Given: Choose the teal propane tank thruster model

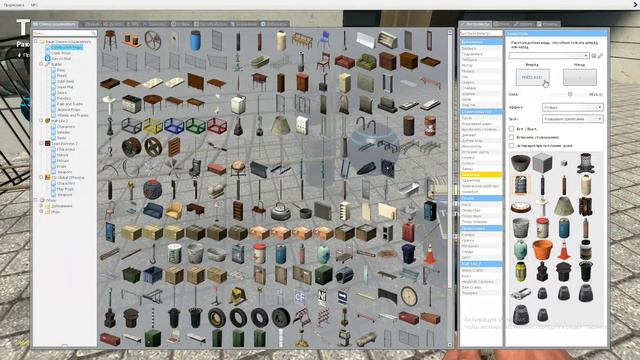Looking at the screenshot, I should pos(521,249).
